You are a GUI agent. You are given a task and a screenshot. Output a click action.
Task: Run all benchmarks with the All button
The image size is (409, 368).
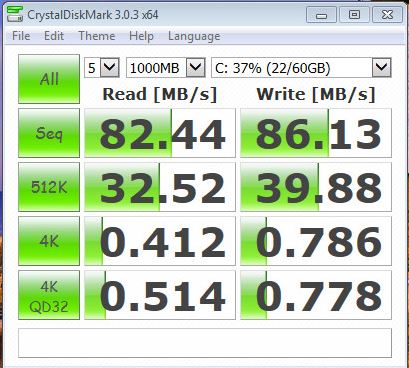coord(49,79)
